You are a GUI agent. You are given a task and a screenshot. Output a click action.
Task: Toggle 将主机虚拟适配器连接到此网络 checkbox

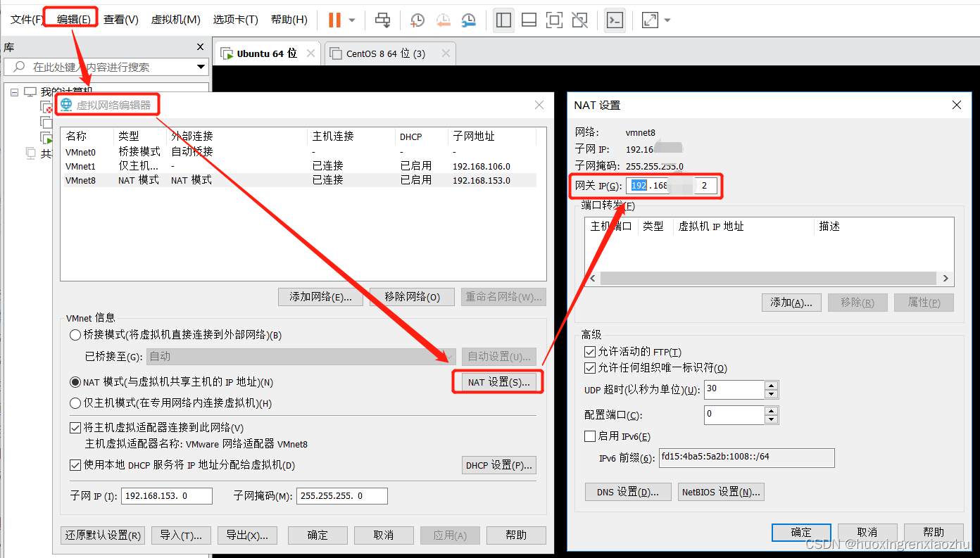tap(75, 428)
